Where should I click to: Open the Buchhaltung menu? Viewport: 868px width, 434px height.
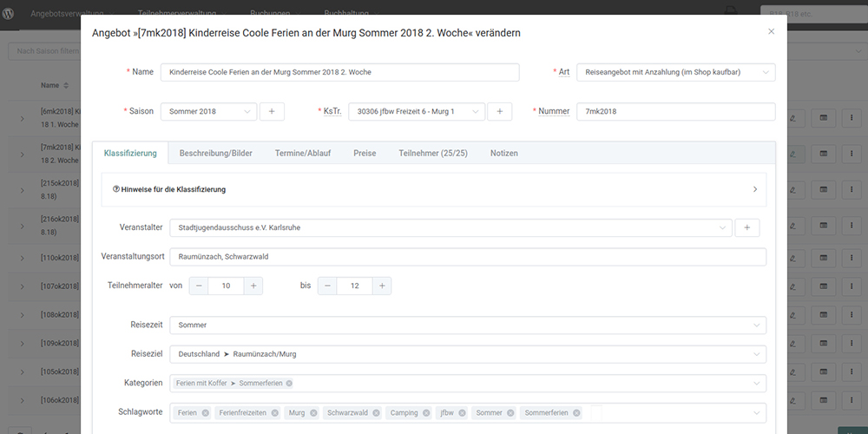(x=352, y=13)
